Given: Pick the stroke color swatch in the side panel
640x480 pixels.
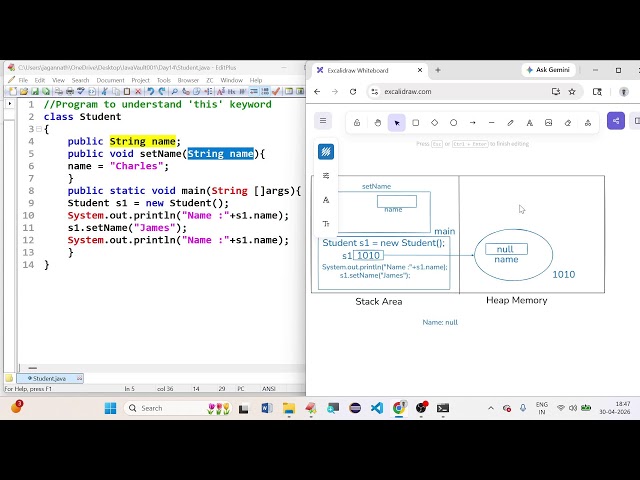Looking at the screenshot, I should pyautogui.click(x=326, y=152).
